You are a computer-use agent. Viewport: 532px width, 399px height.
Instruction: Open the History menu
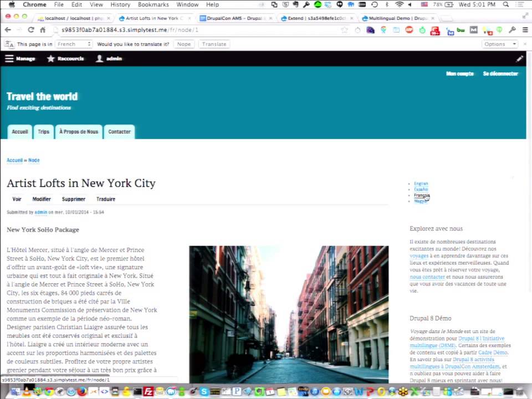120,4
